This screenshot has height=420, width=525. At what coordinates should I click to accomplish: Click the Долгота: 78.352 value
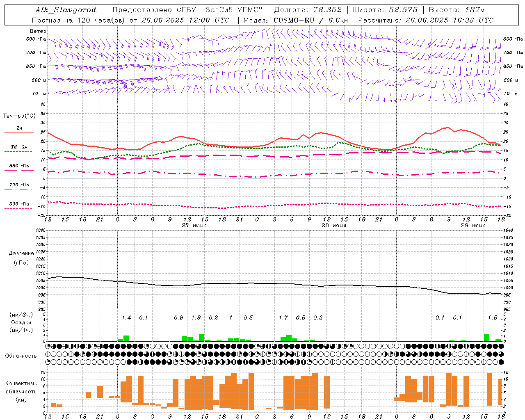point(308,10)
